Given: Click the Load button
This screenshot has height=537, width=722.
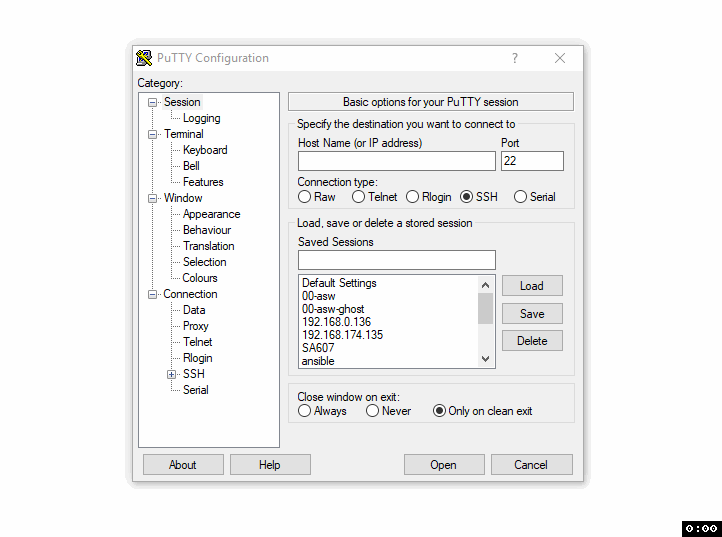Looking at the screenshot, I should tap(532, 286).
